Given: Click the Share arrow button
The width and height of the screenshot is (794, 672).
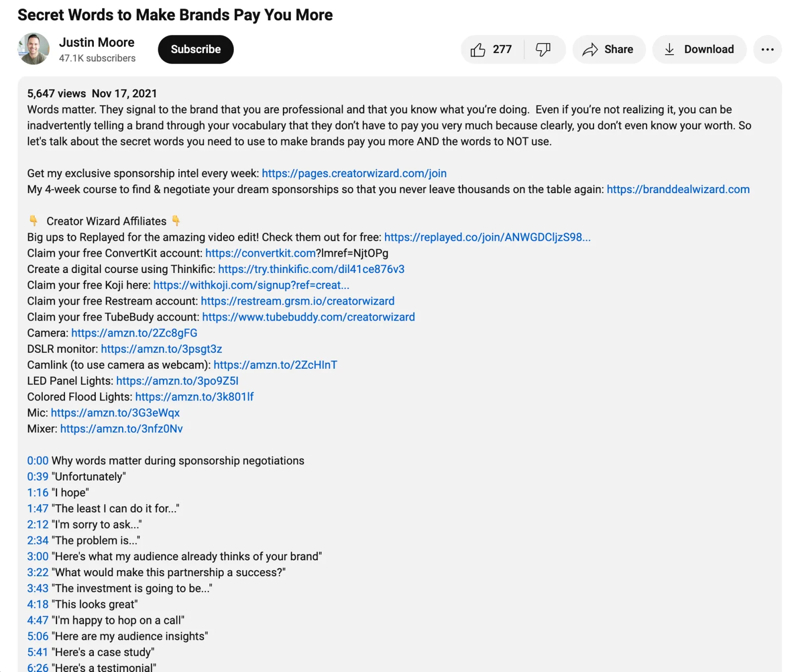Looking at the screenshot, I should 608,50.
